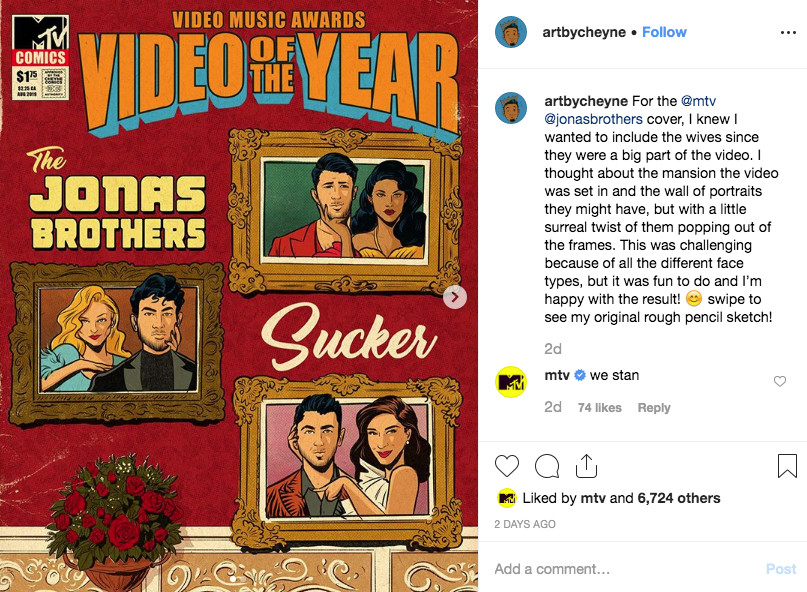807x592 pixels.
Task: Open mtv avatar beside 'we stan' comment
Action: (511, 381)
